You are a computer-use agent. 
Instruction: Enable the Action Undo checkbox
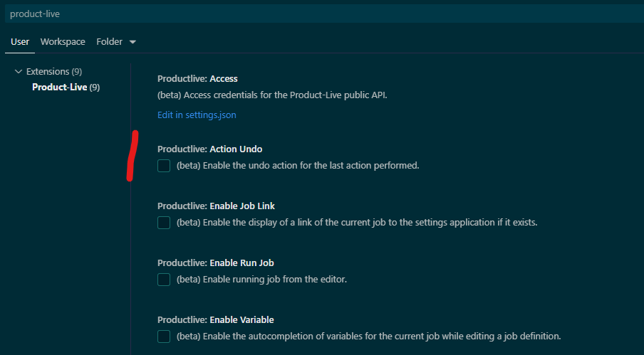pos(164,166)
